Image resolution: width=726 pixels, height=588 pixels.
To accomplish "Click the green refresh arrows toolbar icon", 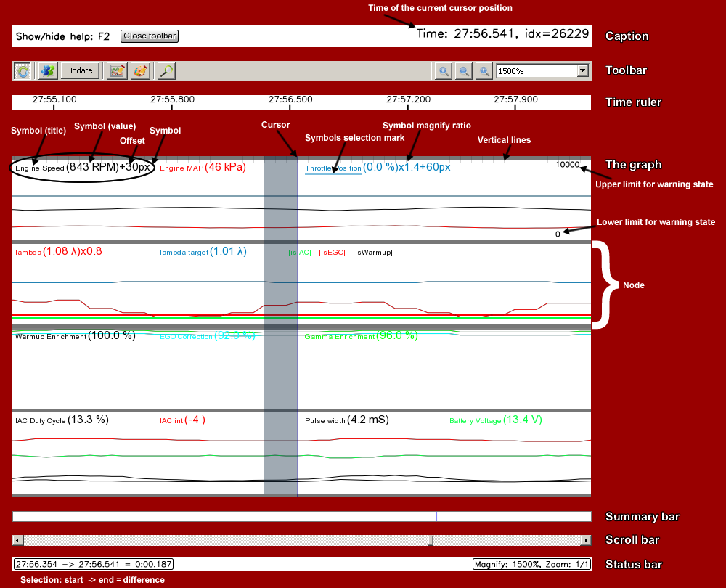I will tap(24, 70).
